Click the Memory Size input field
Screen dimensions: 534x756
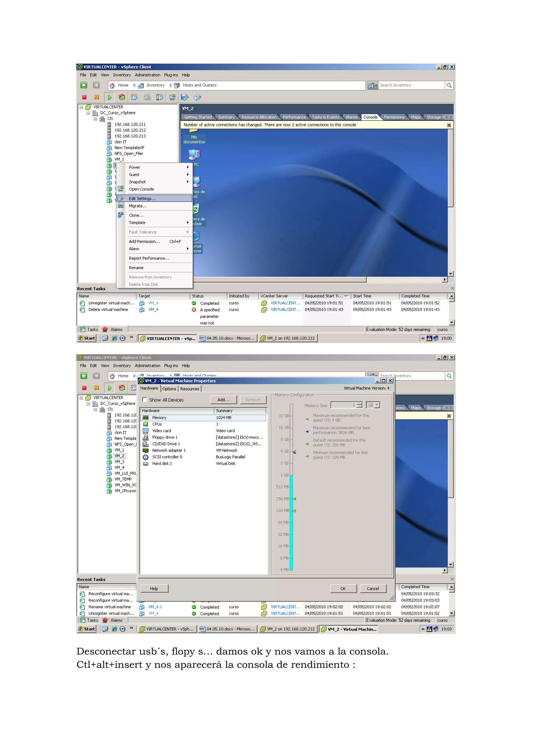(343, 405)
